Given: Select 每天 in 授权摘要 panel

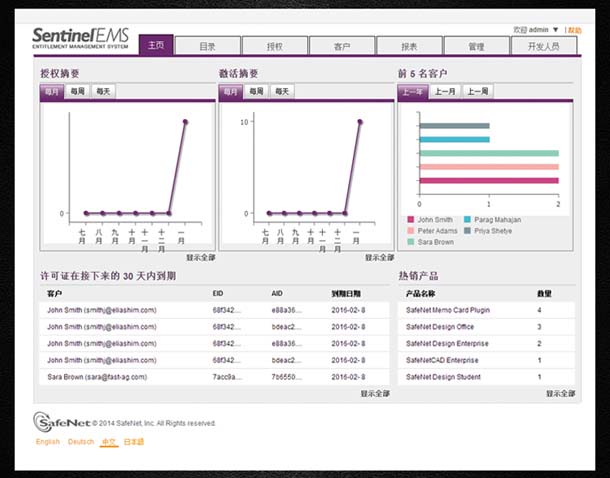Looking at the screenshot, I should (x=103, y=91).
